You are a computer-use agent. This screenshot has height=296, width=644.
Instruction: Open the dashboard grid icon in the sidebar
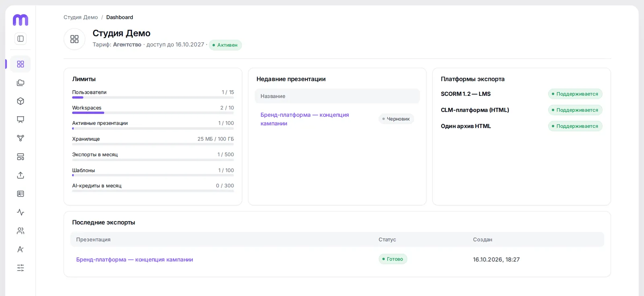coord(21,64)
